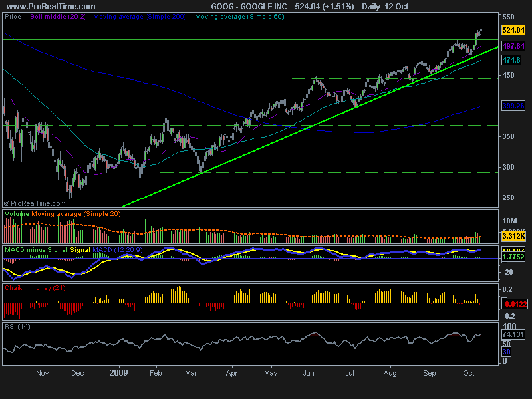The width and height of the screenshot is (532, 399).
Task: Select Moving average (Simple 200) legend
Action: click(140, 16)
